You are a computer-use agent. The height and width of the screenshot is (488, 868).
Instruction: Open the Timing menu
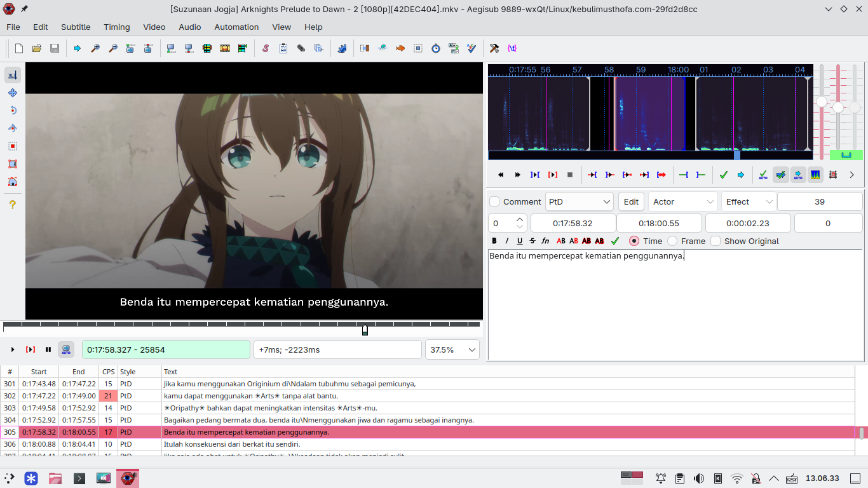117,27
